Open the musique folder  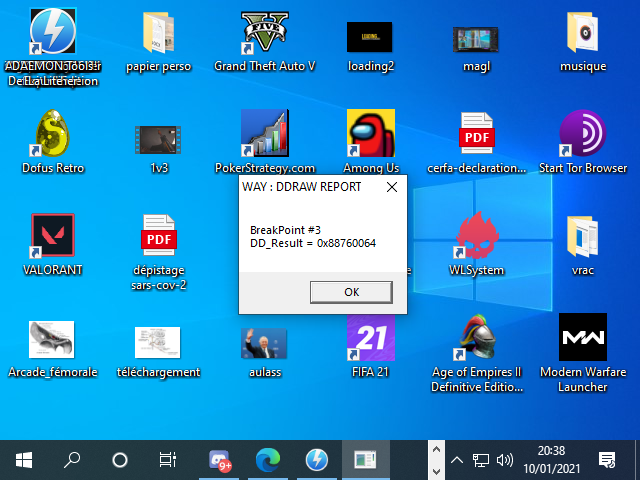[582, 33]
